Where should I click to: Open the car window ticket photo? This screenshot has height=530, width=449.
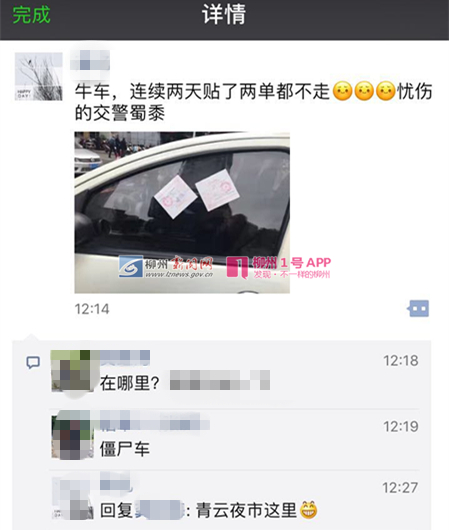tap(182, 212)
